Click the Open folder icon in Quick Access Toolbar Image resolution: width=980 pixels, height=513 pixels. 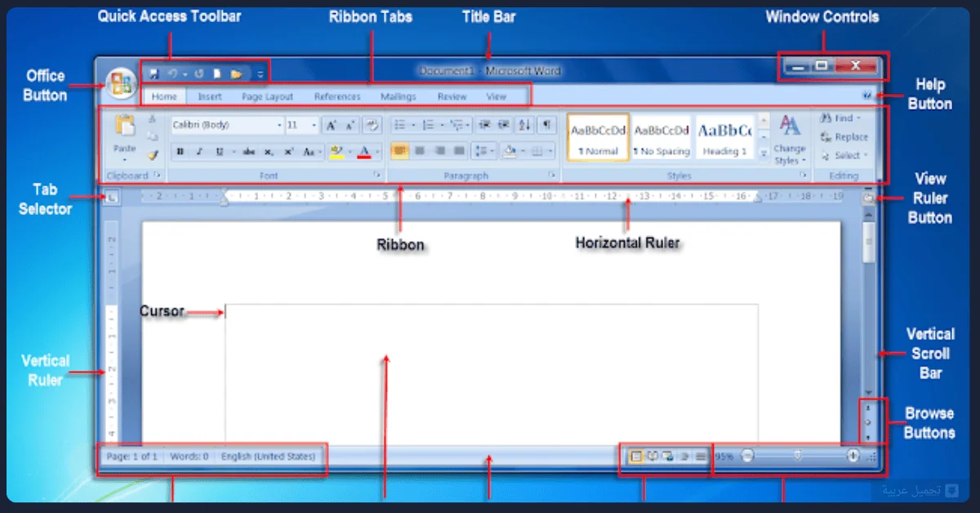(236, 74)
